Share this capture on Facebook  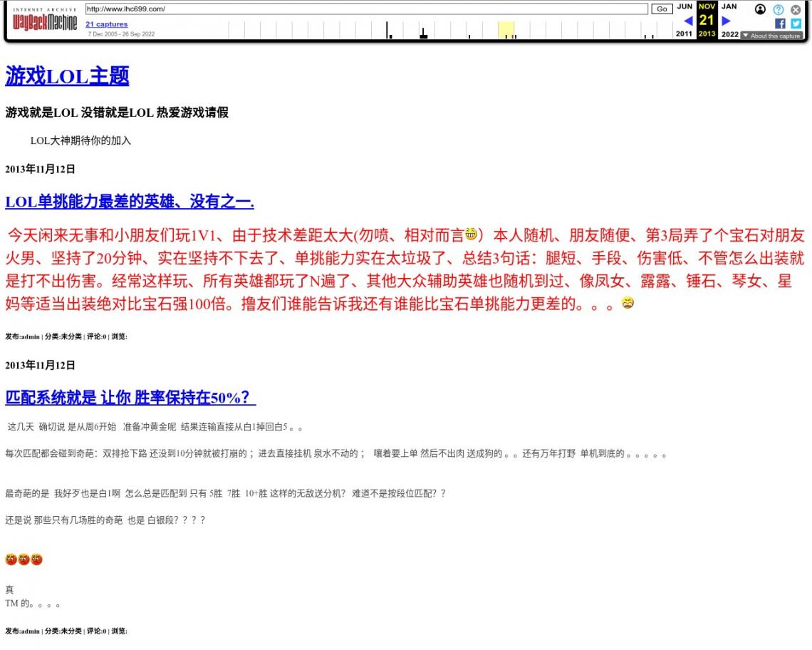[780, 24]
